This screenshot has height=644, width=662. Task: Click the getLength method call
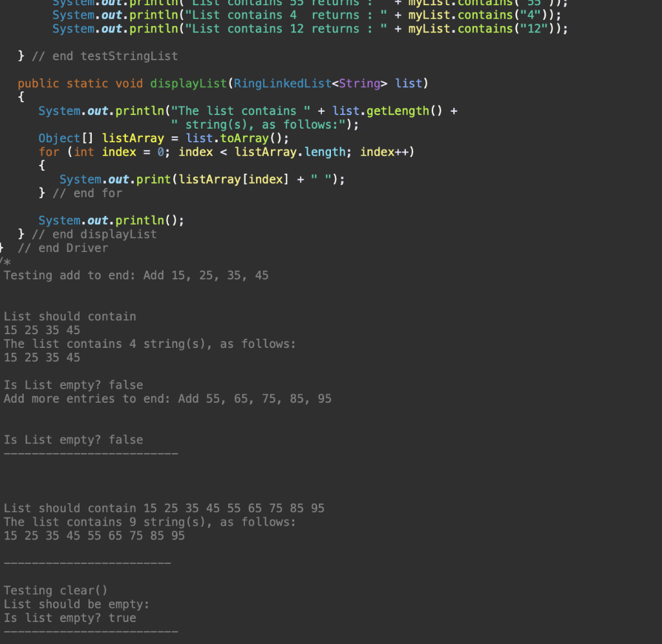pyautogui.click(x=406, y=111)
